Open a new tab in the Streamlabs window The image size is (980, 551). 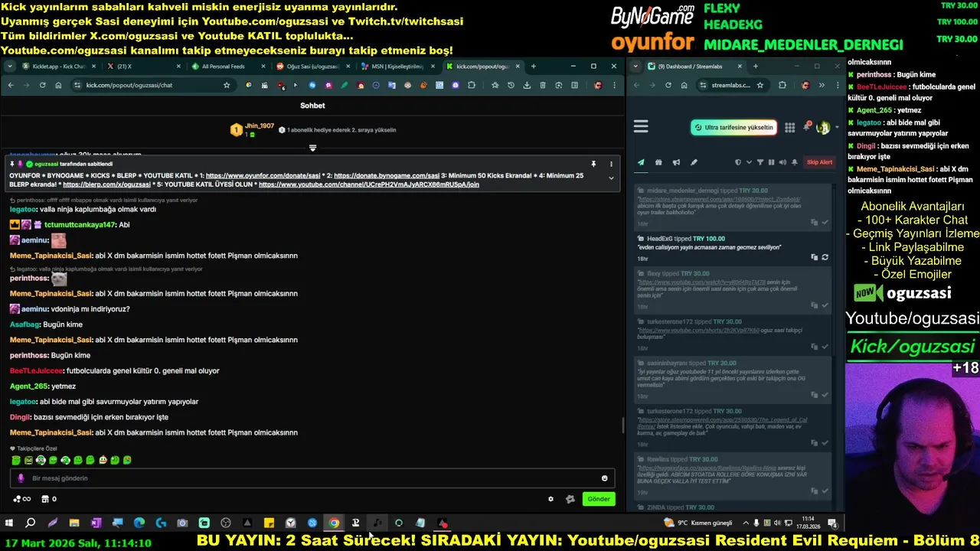755,67
